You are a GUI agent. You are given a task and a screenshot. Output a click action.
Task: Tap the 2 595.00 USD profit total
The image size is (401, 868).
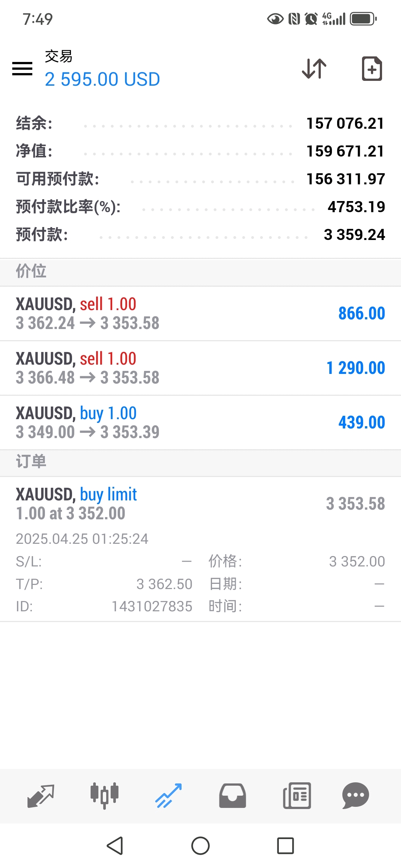click(x=102, y=79)
